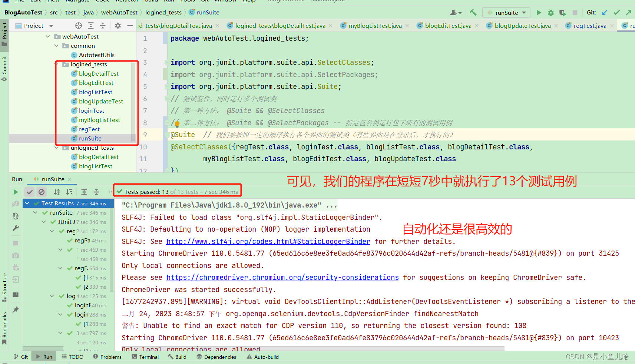Open Terminal tool window
Screen dimensions: 635x364
145,357
